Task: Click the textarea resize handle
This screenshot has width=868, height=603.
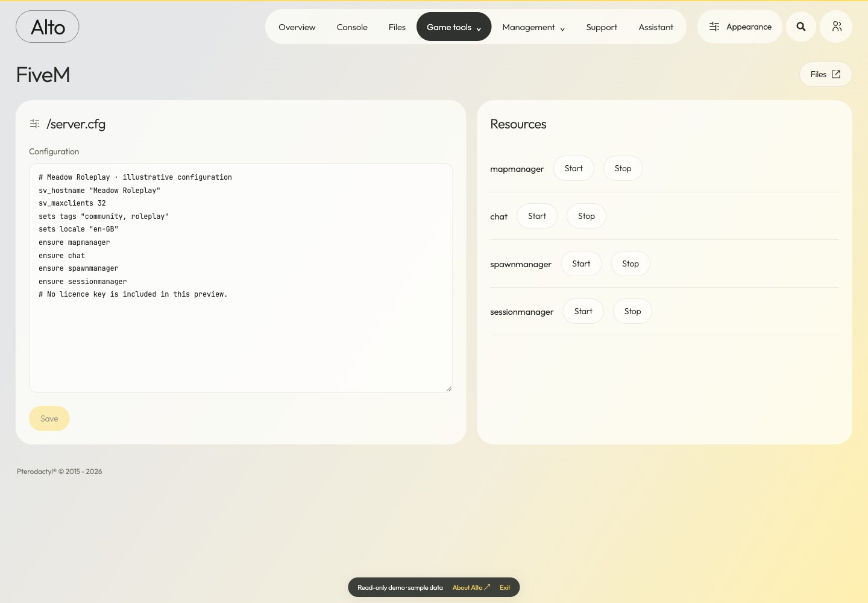Action: point(449,389)
